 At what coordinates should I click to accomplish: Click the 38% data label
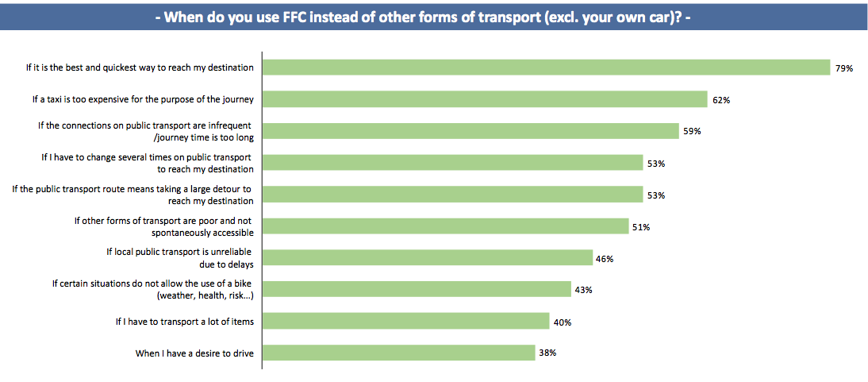pyautogui.click(x=547, y=353)
